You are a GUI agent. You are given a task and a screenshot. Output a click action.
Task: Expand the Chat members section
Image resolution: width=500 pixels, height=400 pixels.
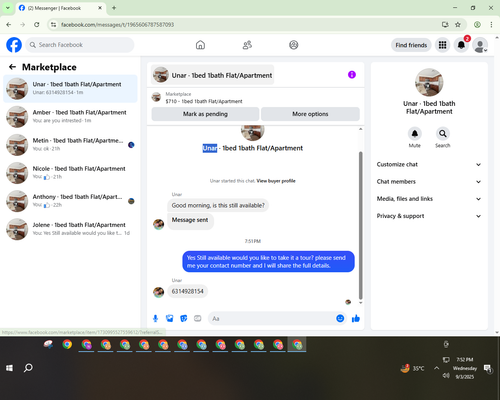429,182
